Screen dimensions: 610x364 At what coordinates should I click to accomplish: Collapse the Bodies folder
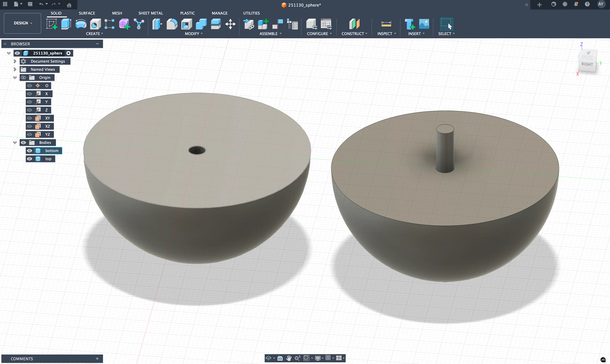pos(15,143)
